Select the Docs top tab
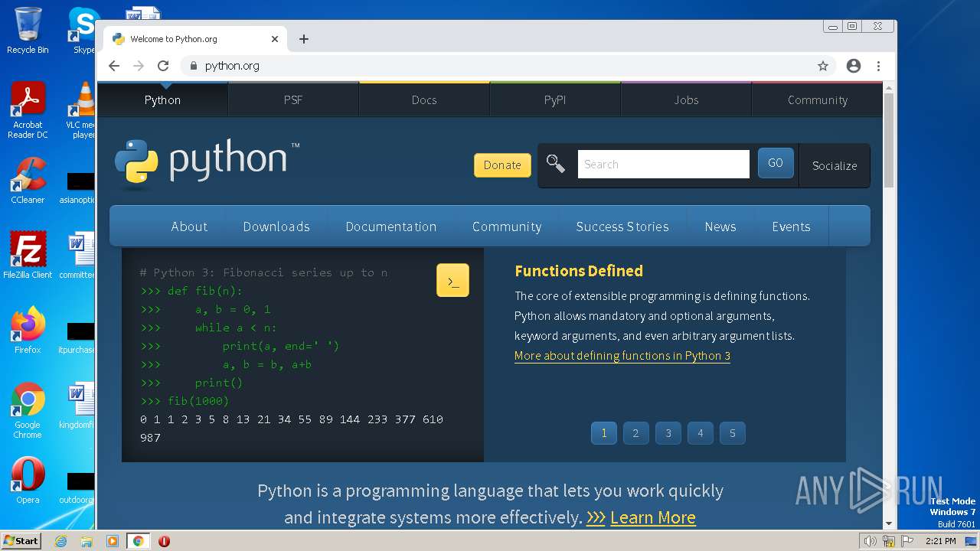 coord(424,99)
